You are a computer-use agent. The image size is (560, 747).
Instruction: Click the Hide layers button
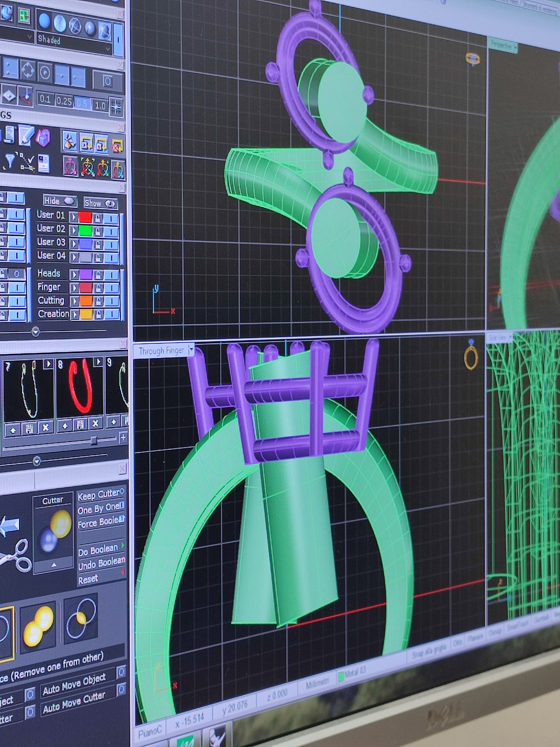(60, 200)
